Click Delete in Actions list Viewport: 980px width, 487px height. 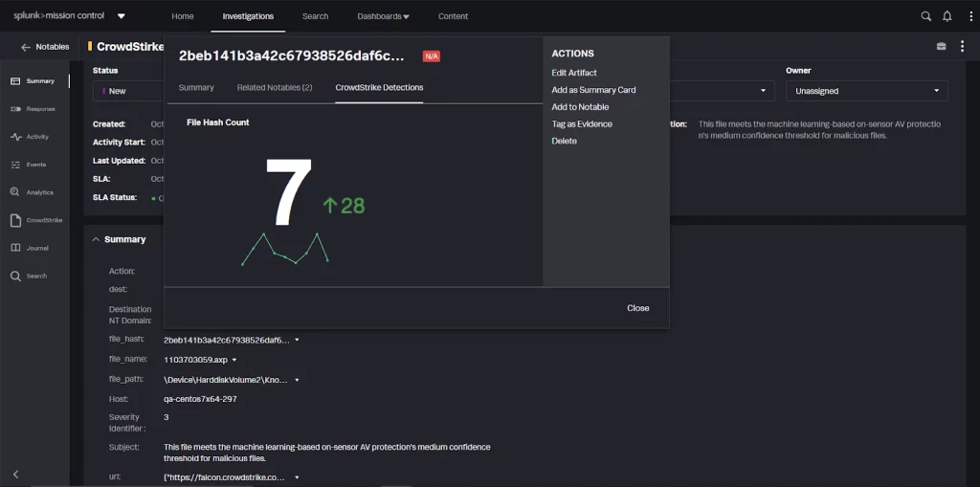[564, 142]
